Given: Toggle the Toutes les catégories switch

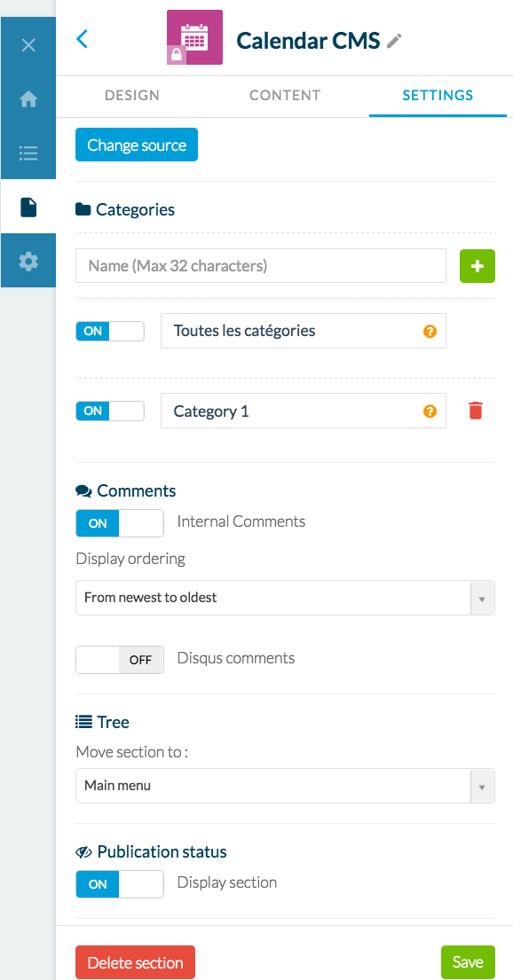Looking at the screenshot, I should (x=110, y=332).
